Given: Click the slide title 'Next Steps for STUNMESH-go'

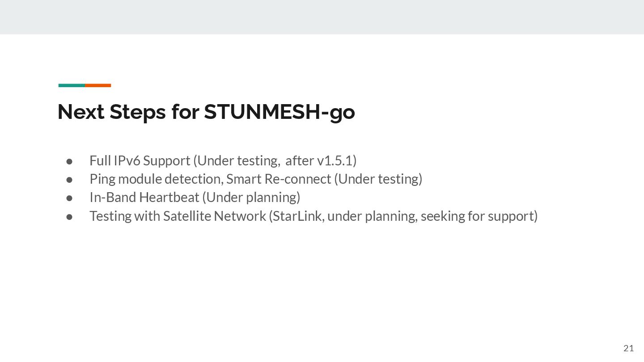Looking at the screenshot, I should click(206, 112).
